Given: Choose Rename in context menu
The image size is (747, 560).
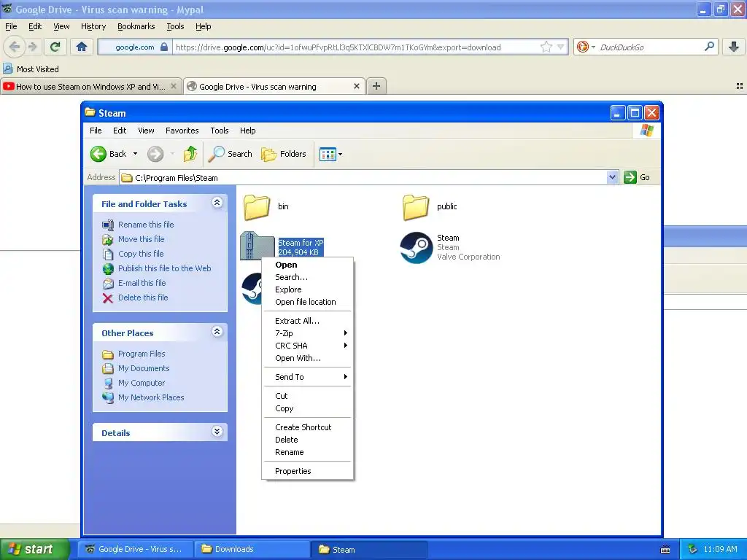Looking at the screenshot, I should 308,452.
